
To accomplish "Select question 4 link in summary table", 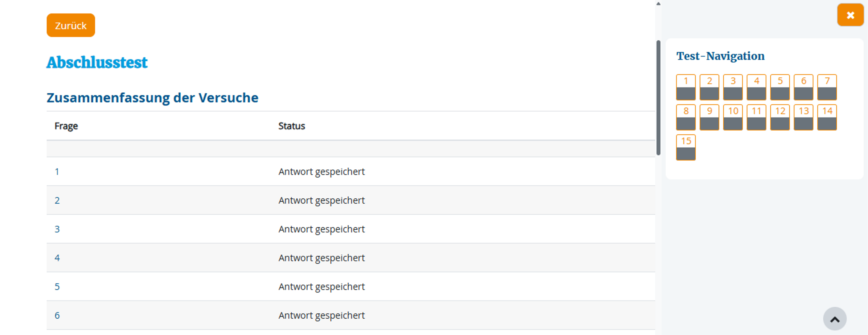I will tap(57, 258).
